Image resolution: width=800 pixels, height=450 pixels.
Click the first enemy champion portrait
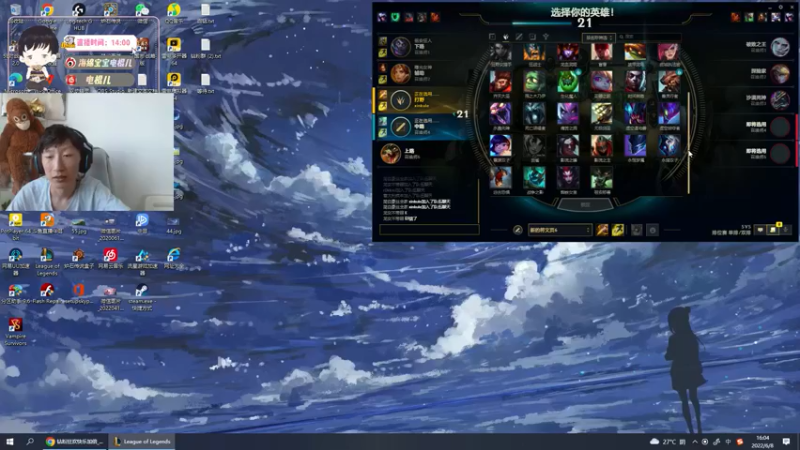coord(780,47)
